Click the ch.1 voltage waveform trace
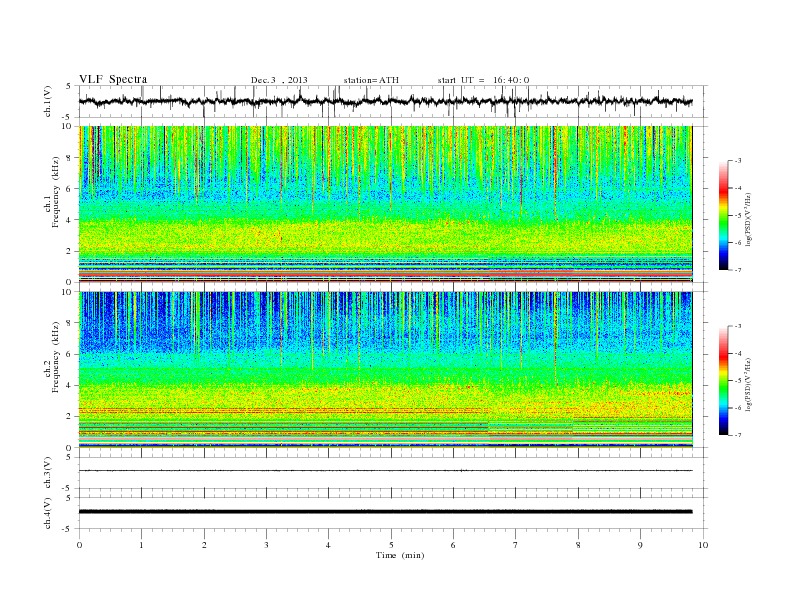792x612 pixels. (385, 101)
